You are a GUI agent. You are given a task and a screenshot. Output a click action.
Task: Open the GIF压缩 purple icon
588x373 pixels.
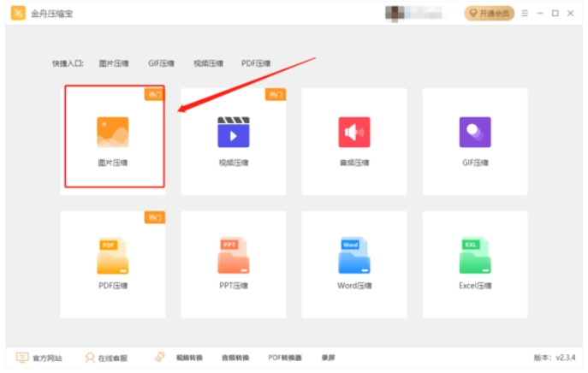click(475, 132)
